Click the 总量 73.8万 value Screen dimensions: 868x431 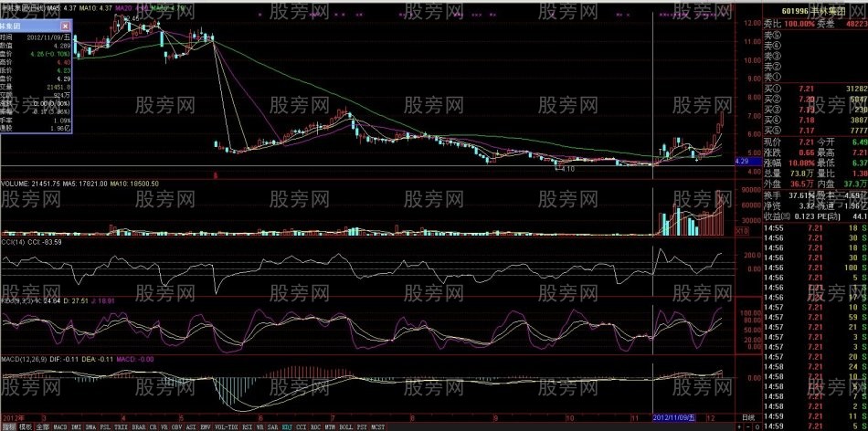(801, 173)
